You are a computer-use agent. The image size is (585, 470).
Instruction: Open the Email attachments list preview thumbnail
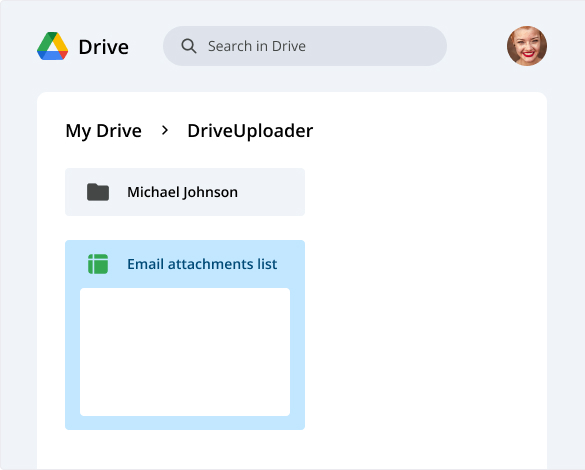click(185, 352)
